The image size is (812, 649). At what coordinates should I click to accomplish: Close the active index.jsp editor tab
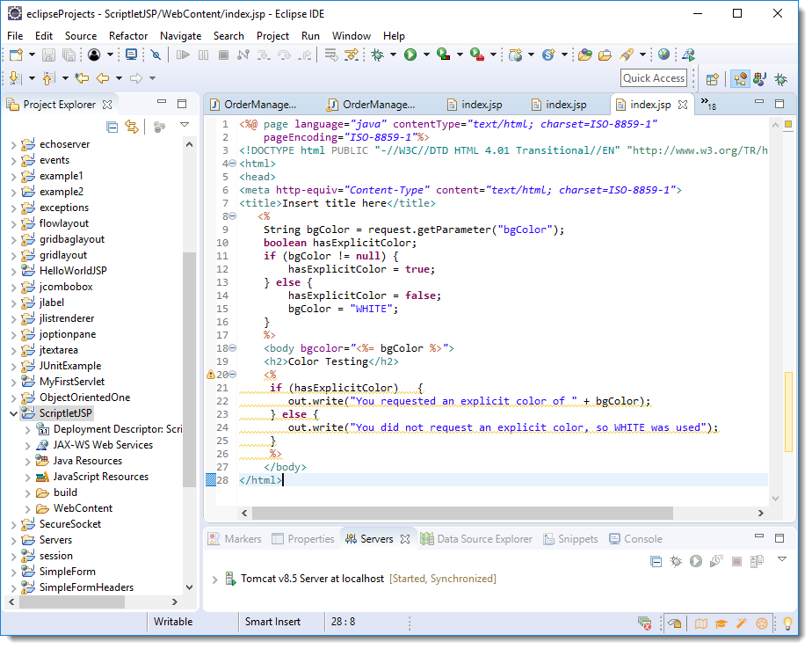click(683, 105)
